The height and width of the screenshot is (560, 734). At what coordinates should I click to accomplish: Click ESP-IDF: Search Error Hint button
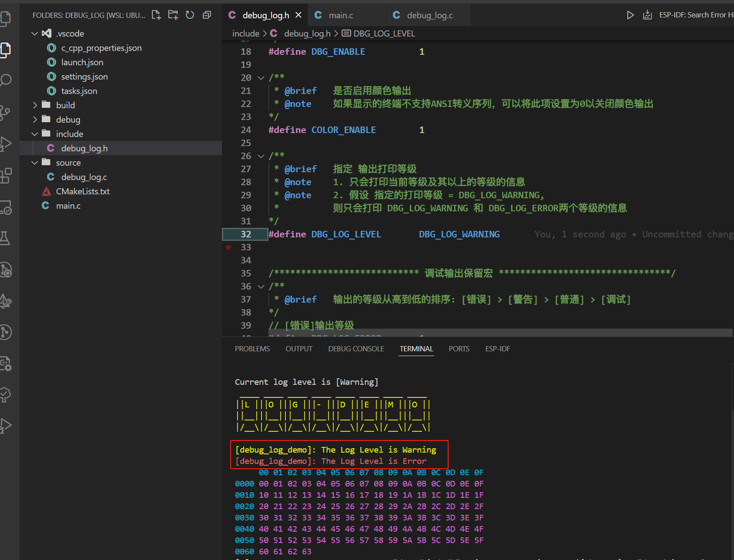tap(696, 15)
